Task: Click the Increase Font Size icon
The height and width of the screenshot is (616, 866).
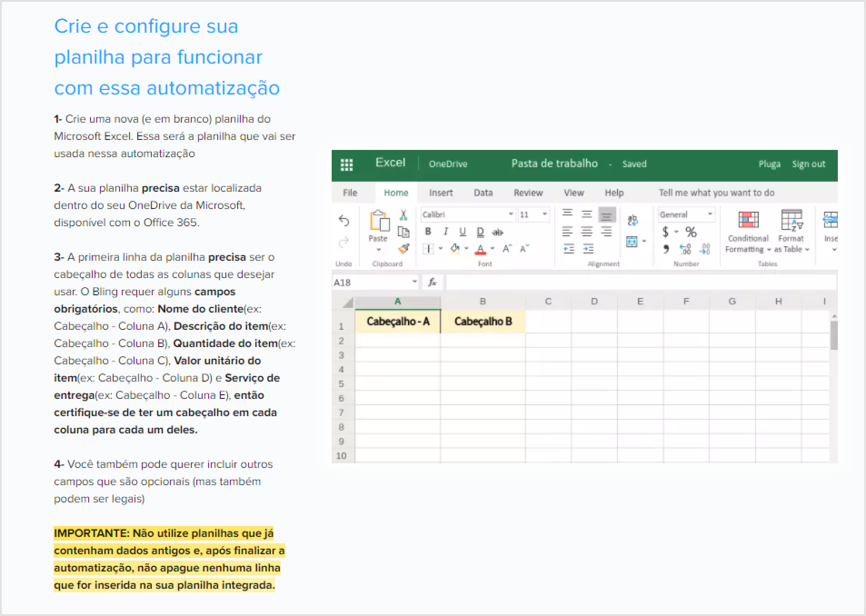Action: click(507, 248)
